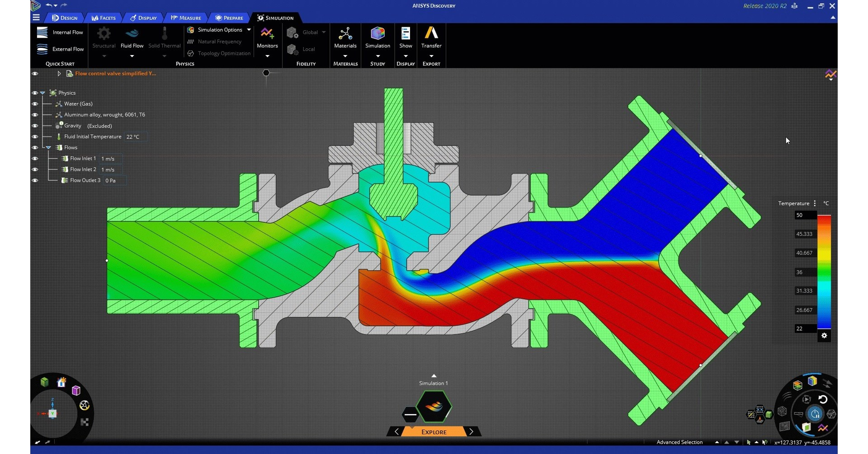The width and height of the screenshot is (868, 454).
Task: Click the Local fidelity icon
Action: pos(292,49)
